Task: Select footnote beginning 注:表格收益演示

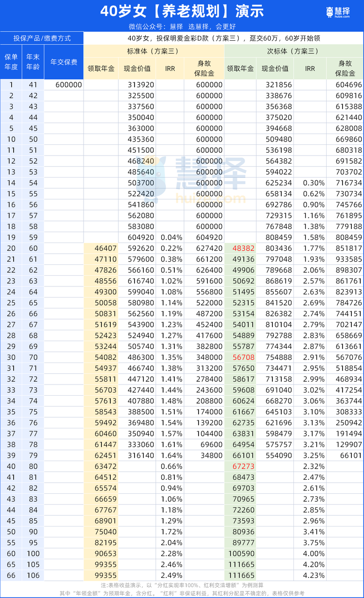Action: [x=182, y=586]
